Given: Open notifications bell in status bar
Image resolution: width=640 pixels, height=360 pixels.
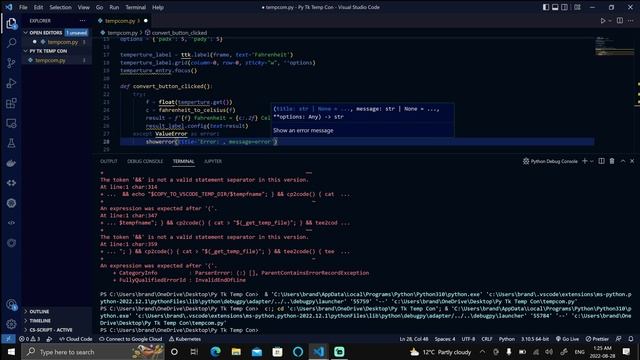Looking at the screenshot, I should coord(631,339).
